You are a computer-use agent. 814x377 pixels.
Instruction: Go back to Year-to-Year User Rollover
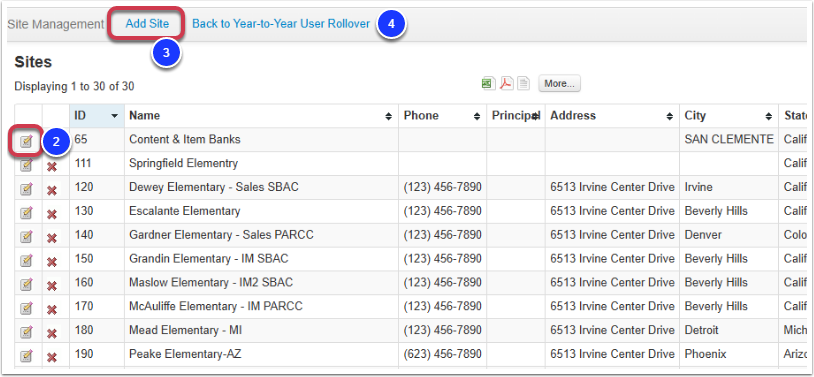(281, 24)
